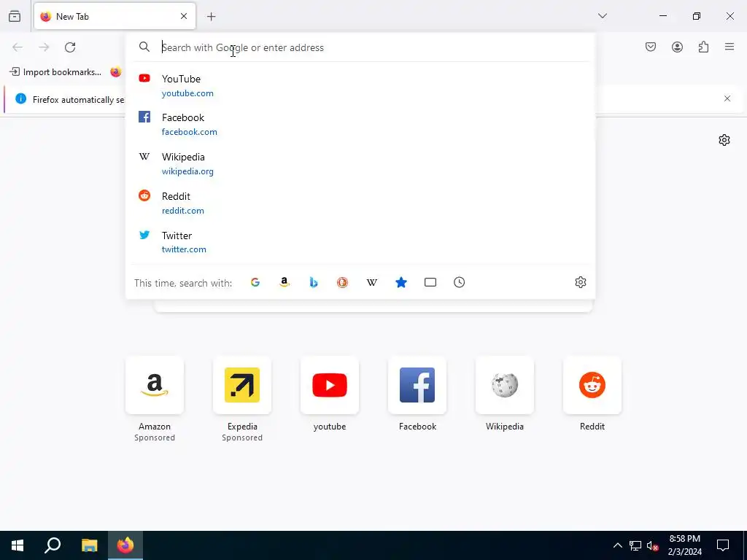Screen dimensions: 747x560
Task: Search this time with Wikipedia
Action: 372,282
